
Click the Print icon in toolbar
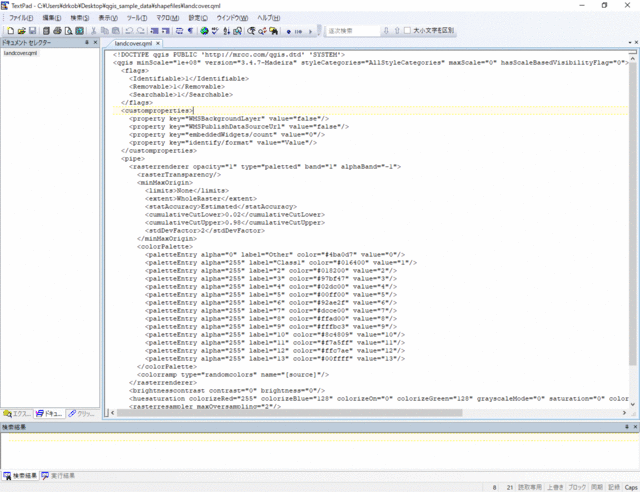pyautogui.click(x=57, y=31)
